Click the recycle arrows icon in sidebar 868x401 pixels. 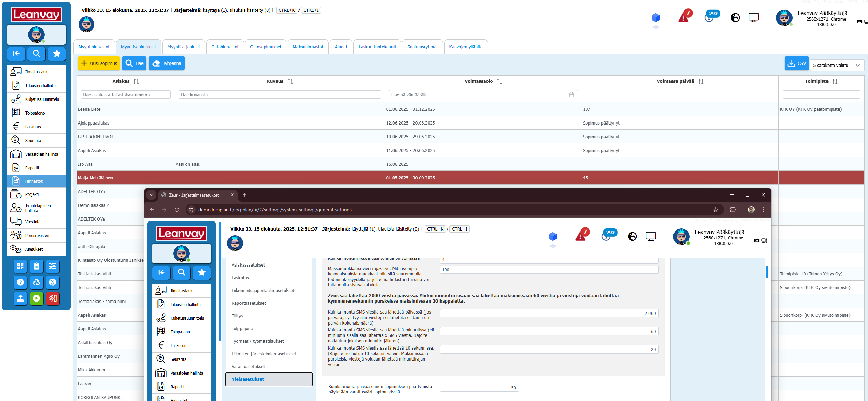[x=36, y=282]
